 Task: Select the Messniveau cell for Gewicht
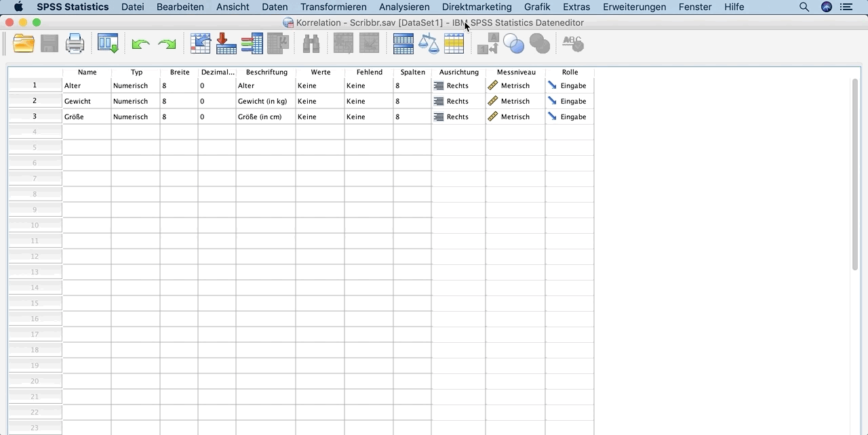[x=515, y=102]
